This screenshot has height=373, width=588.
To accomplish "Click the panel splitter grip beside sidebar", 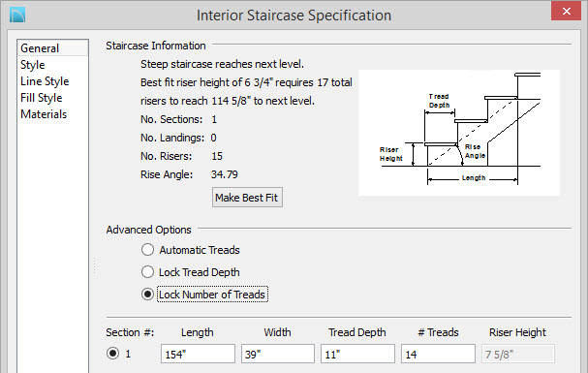I will (x=95, y=266).
